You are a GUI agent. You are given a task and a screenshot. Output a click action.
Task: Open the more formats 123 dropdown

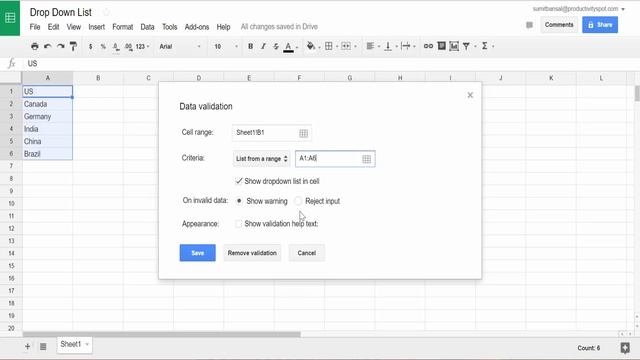click(142, 47)
